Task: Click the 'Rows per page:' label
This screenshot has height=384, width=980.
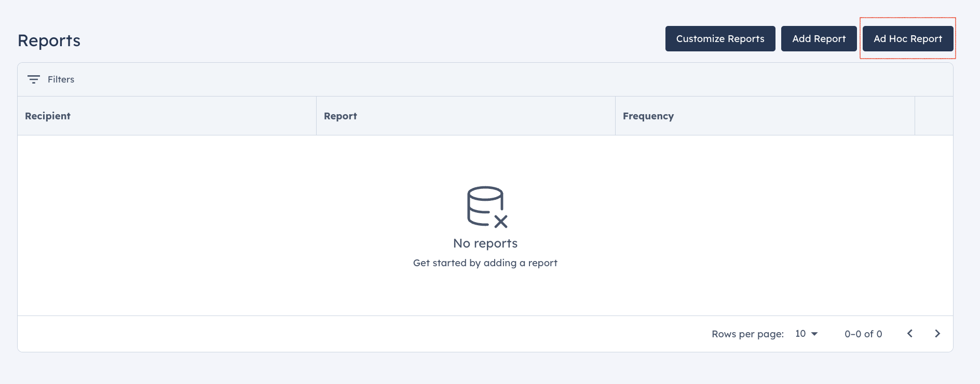Action: coord(747,334)
